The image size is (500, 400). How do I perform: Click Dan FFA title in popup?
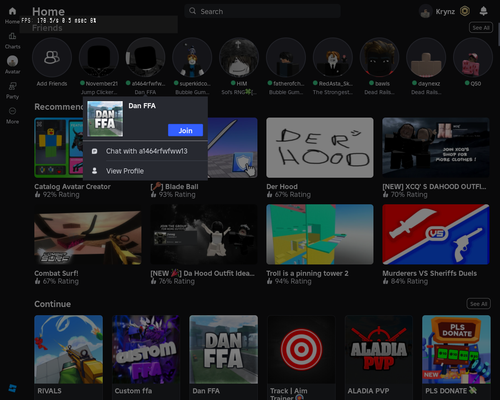(x=142, y=106)
